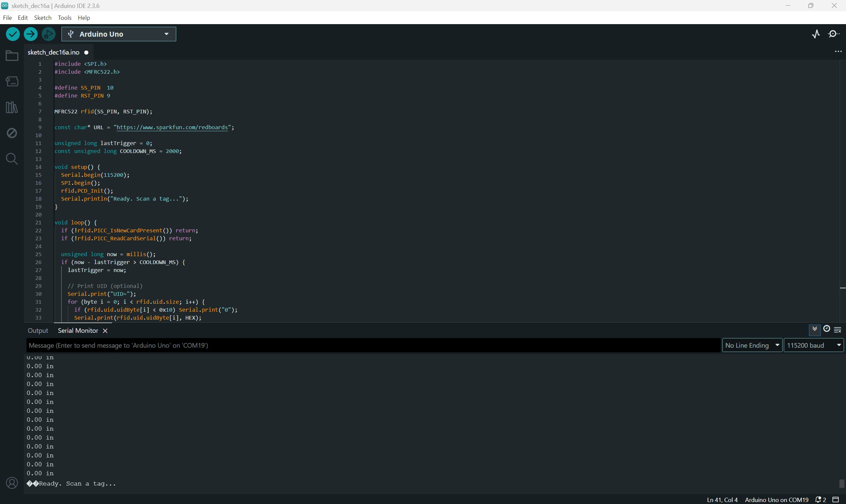The width and height of the screenshot is (846, 504).
Task: Open the Tools menu
Action: 64,18
